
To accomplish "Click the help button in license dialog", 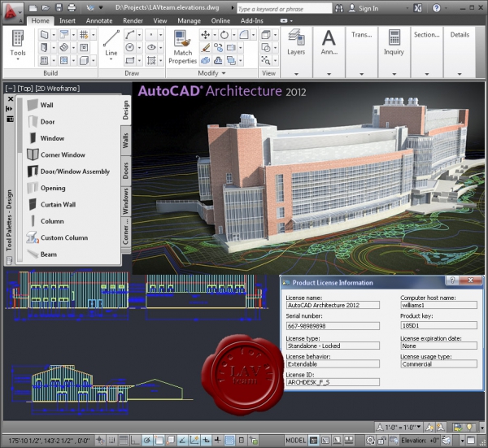I will [x=453, y=281].
